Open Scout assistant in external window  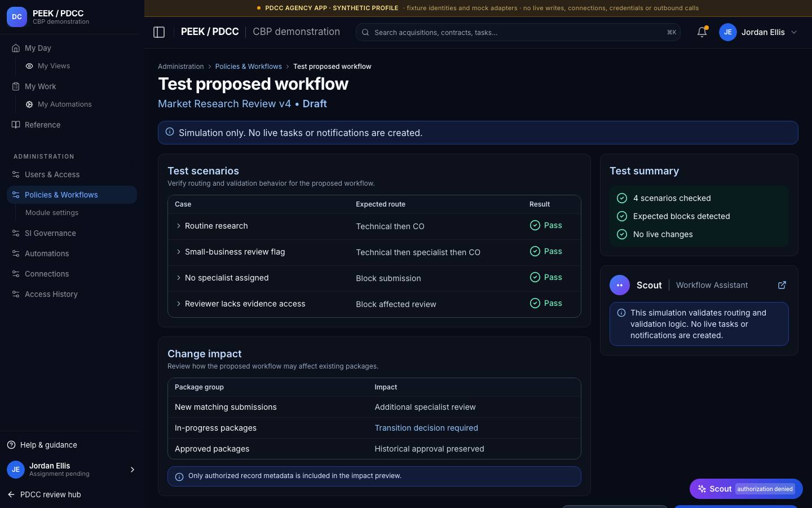pyautogui.click(x=782, y=285)
